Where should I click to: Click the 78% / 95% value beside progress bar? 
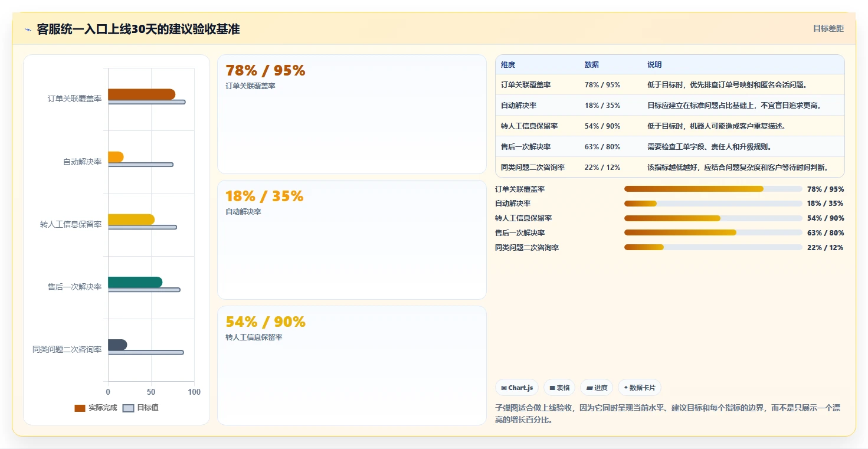click(826, 189)
